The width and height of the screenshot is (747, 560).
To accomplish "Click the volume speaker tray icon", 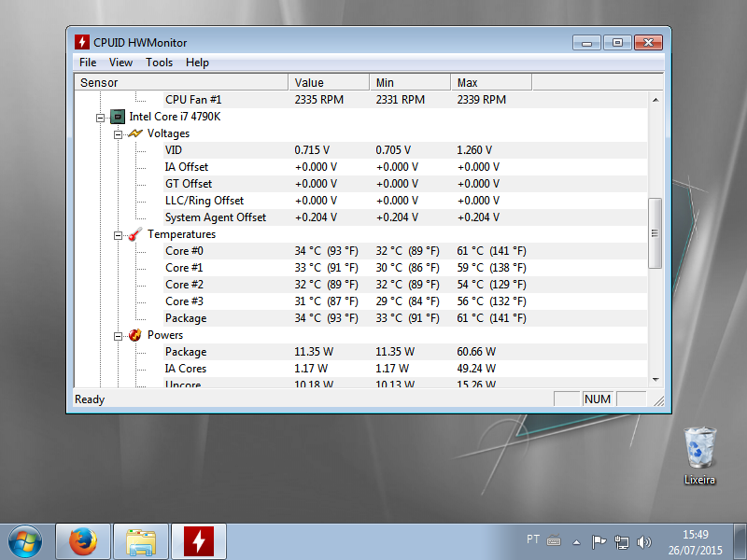I will (643, 541).
